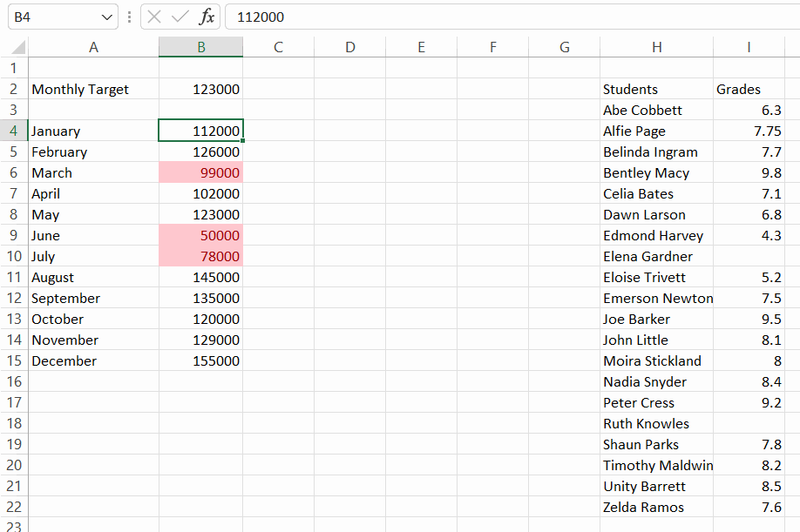The height and width of the screenshot is (532, 800).
Task: Click the formula bar showing 112000
Action: click(512, 17)
